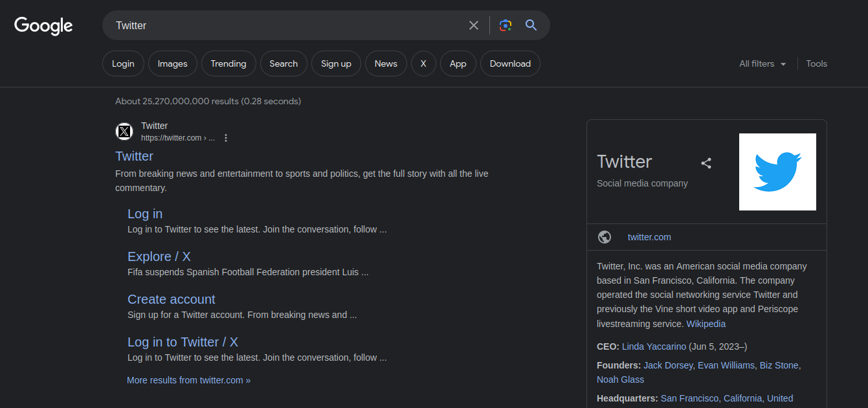Image resolution: width=868 pixels, height=408 pixels.
Task: Click the Twitter knowledge panel title
Action: point(625,161)
